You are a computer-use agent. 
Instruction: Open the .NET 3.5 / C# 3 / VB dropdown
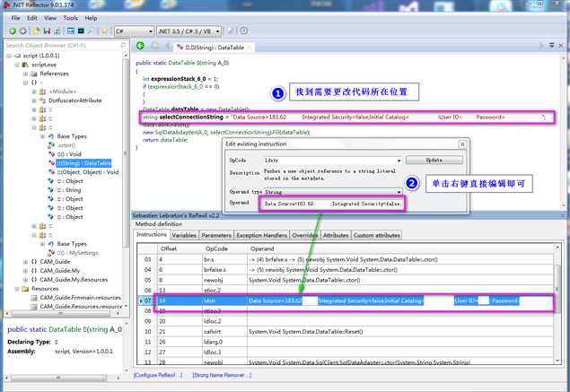coord(217,31)
